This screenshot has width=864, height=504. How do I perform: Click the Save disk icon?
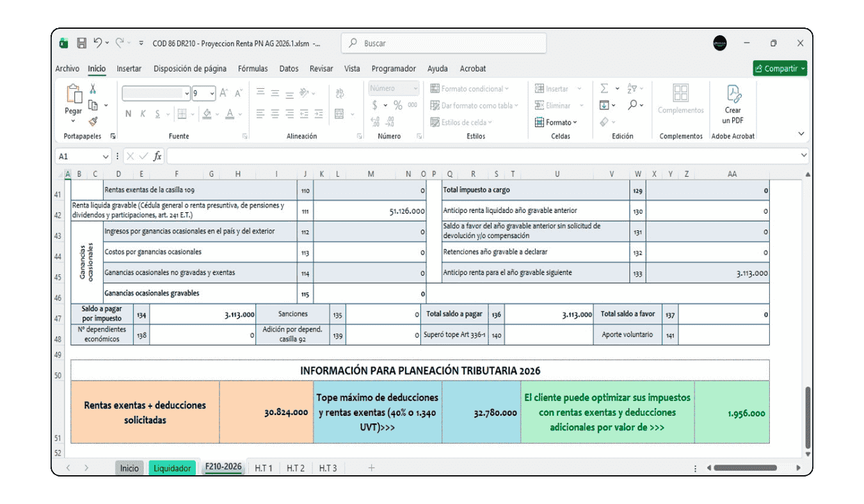tap(82, 43)
